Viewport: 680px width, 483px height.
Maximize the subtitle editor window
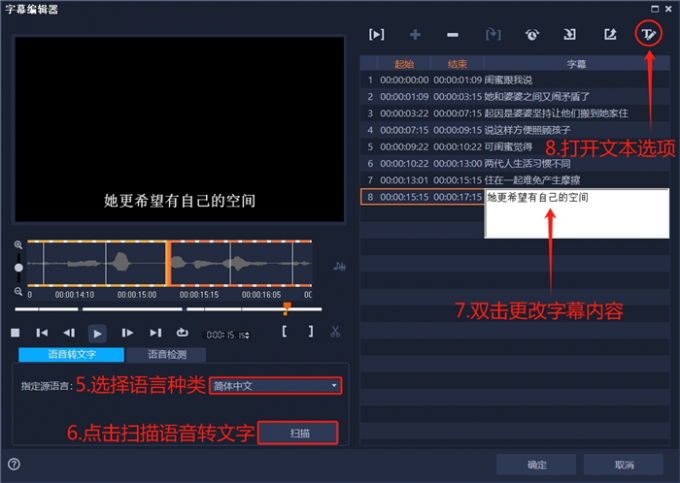coord(655,9)
